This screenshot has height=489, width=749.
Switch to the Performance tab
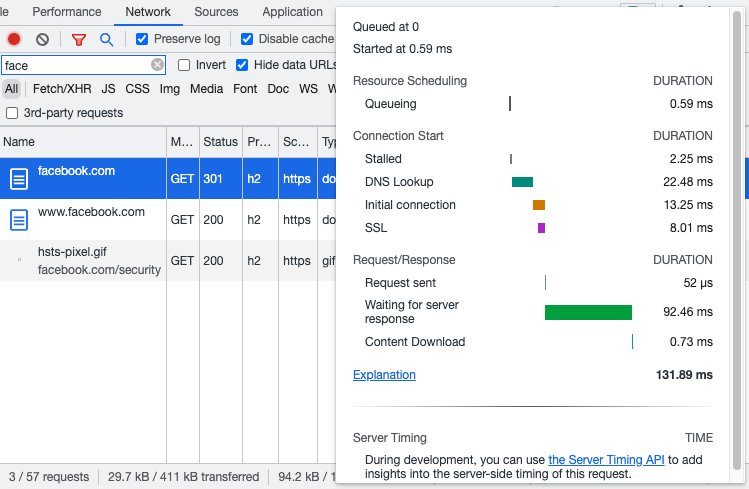click(x=67, y=12)
